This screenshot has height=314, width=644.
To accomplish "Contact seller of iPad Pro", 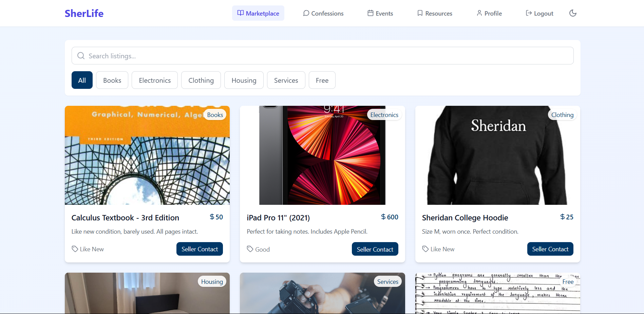I will coord(375,249).
